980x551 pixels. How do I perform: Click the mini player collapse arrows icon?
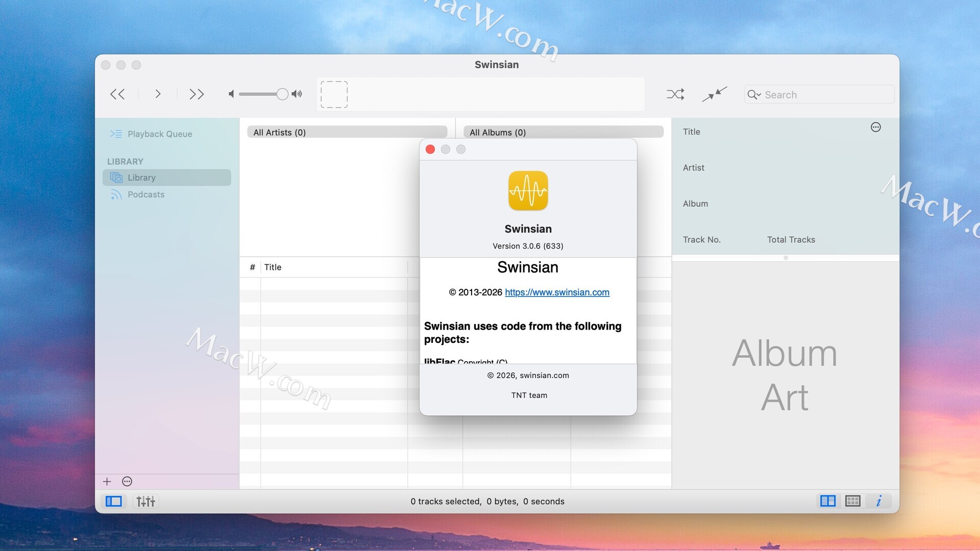[714, 94]
